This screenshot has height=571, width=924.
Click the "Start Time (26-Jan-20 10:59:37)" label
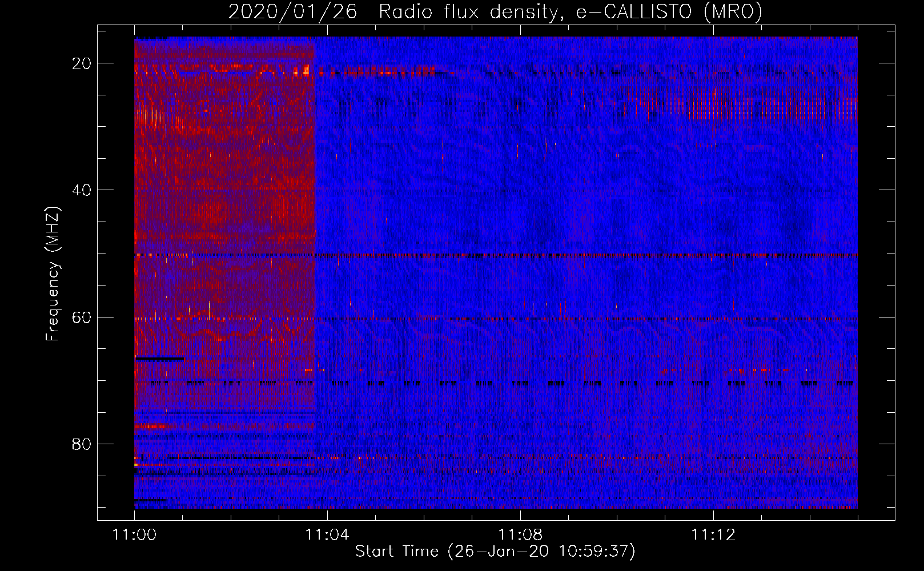tap(495, 552)
